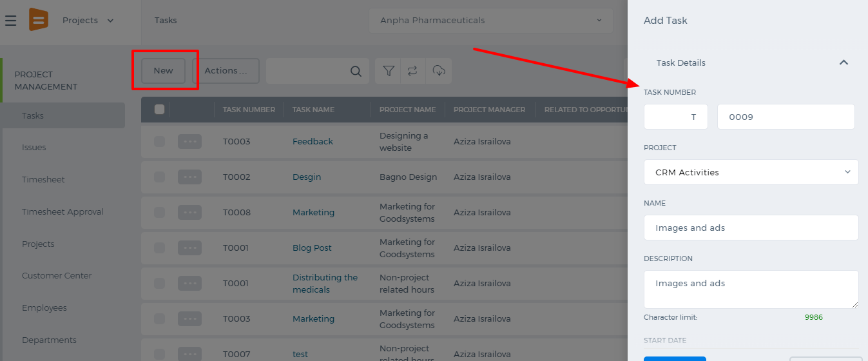
Task: Click the search magnifier icon
Action: [x=356, y=71]
